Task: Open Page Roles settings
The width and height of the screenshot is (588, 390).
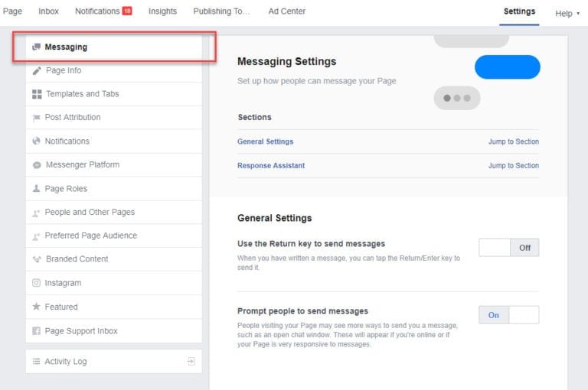Action: point(114,188)
